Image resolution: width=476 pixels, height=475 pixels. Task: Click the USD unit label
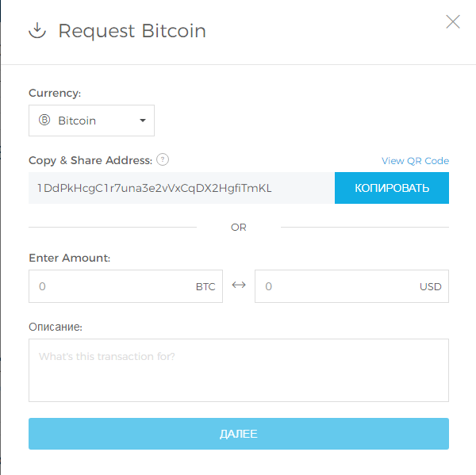click(x=430, y=287)
